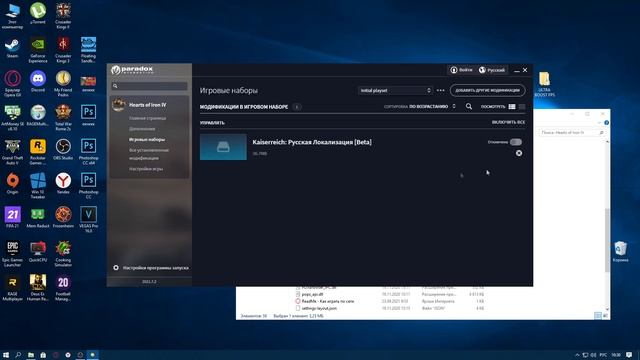Switch to compact view layout icon
The height and width of the screenshot is (360, 640).
[x=522, y=107]
